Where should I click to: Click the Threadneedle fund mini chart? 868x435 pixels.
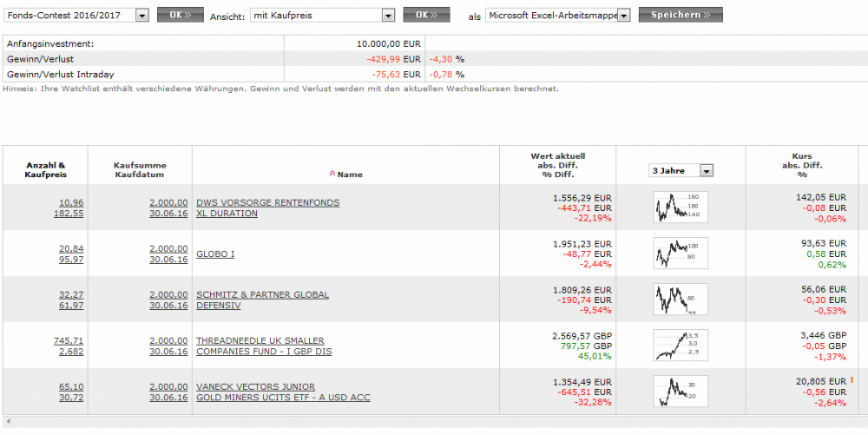pyautogui.click(x=681, y=345)
